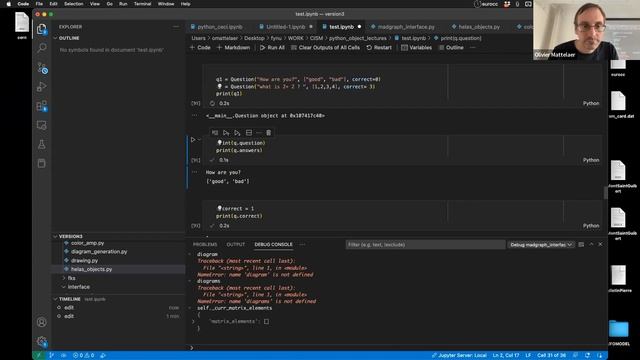
Task: Open errors and warnings count in status bar
Action: tap(83, 356)
